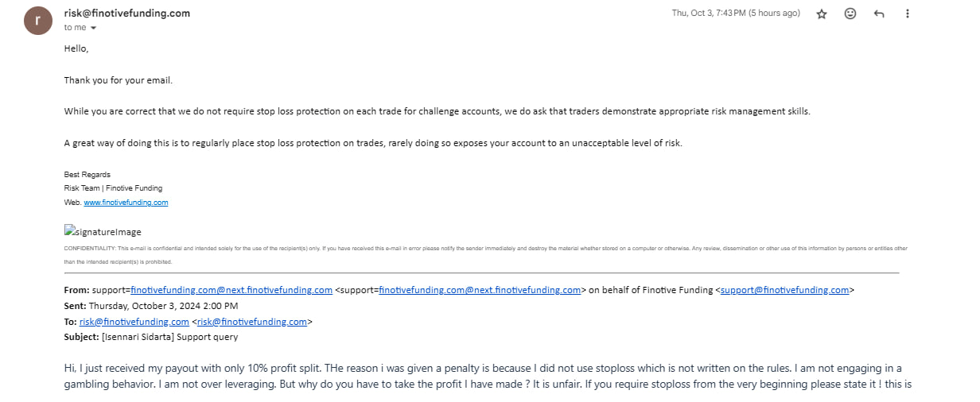Screen dimensions: 980x402
Task: Expand the 'to me' recipient details
Action: (93, 28)
